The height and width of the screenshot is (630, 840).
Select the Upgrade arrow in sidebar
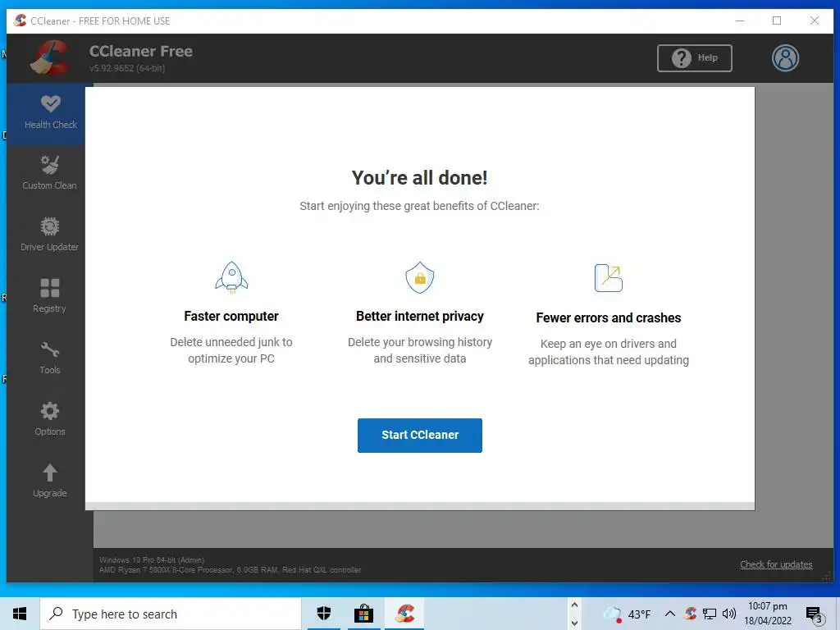click(x=50, y=472)
